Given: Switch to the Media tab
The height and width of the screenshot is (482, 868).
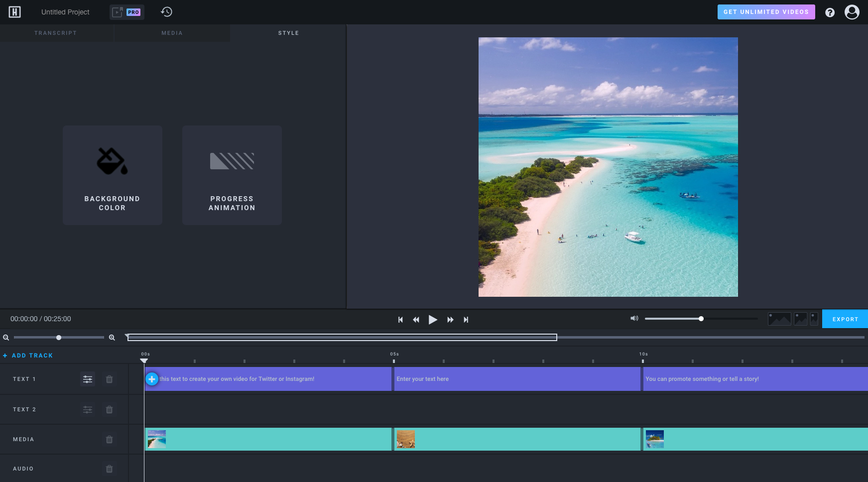Looking at the screenshot, I should (x=172, y=33).
